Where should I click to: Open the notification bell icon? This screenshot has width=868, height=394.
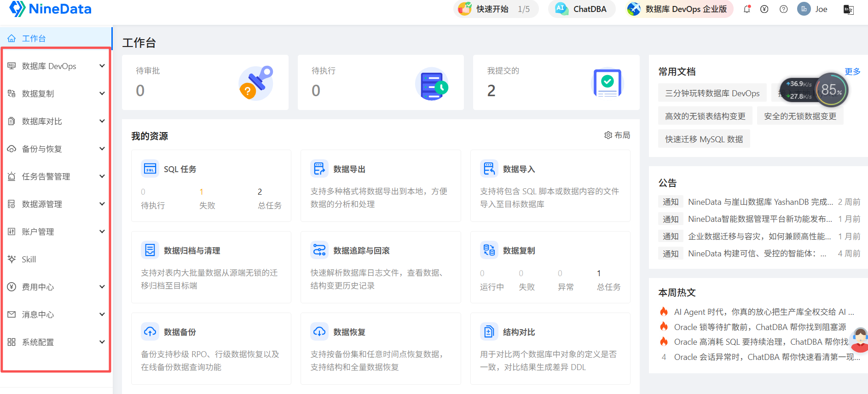tap(746, 9)
